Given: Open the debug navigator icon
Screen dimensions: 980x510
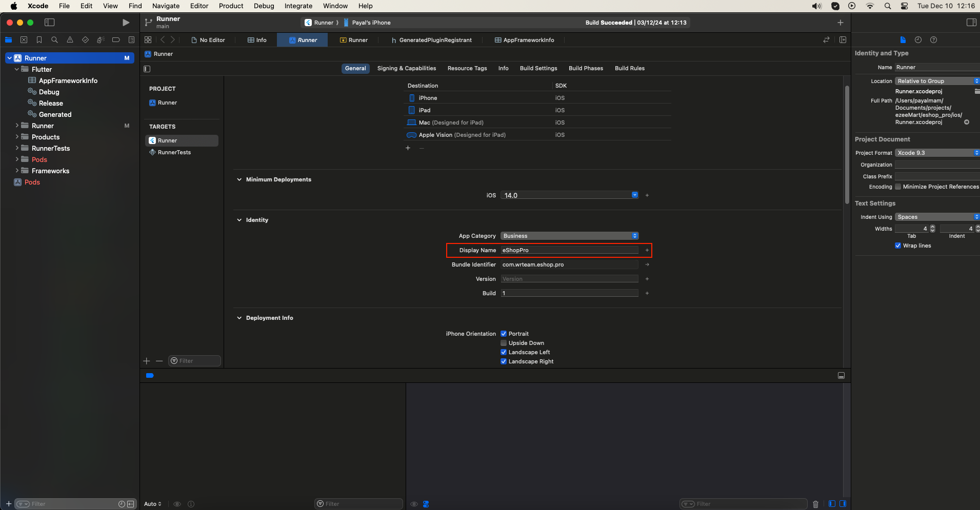Looking at the screenshot, I should click(x=101, y=40).
